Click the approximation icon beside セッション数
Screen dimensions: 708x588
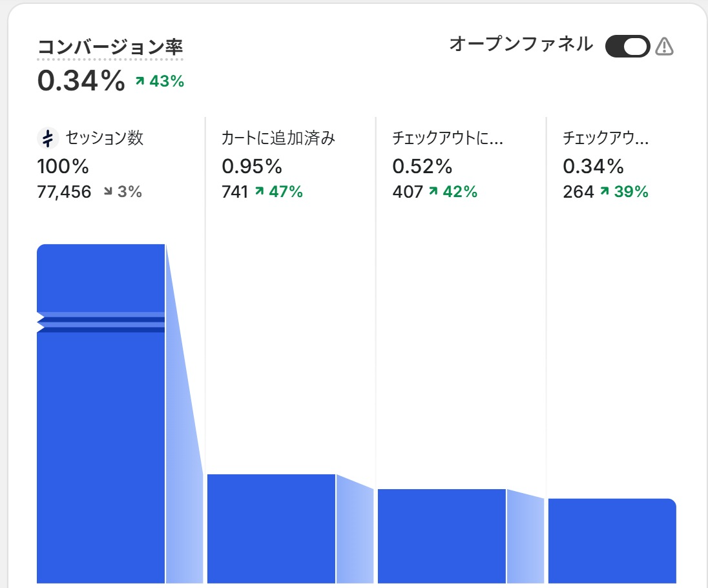[48, 138]
